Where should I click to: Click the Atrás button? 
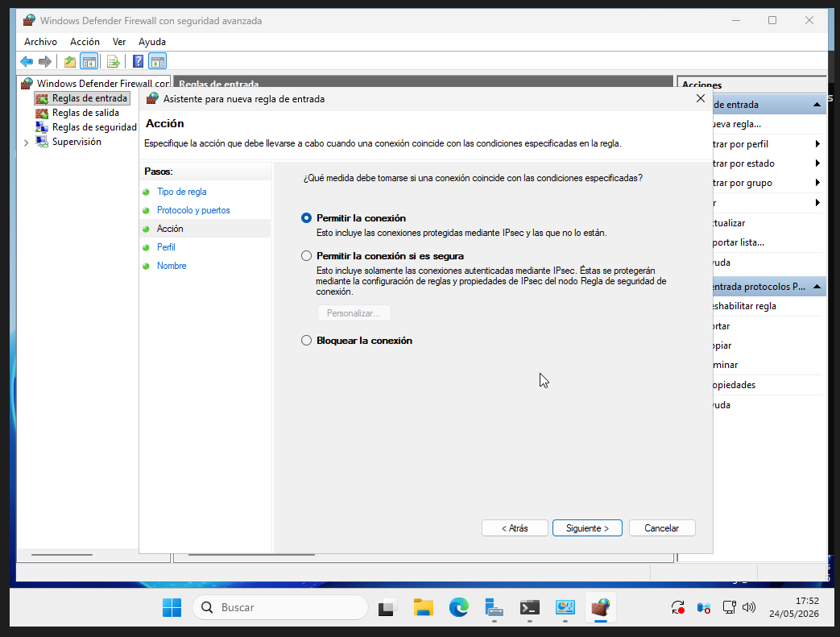point(515,528)
